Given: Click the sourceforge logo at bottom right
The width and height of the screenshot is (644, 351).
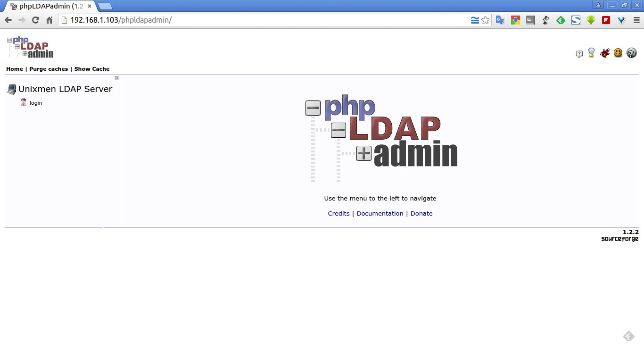Looking at the screenshot, I should 619,239.
